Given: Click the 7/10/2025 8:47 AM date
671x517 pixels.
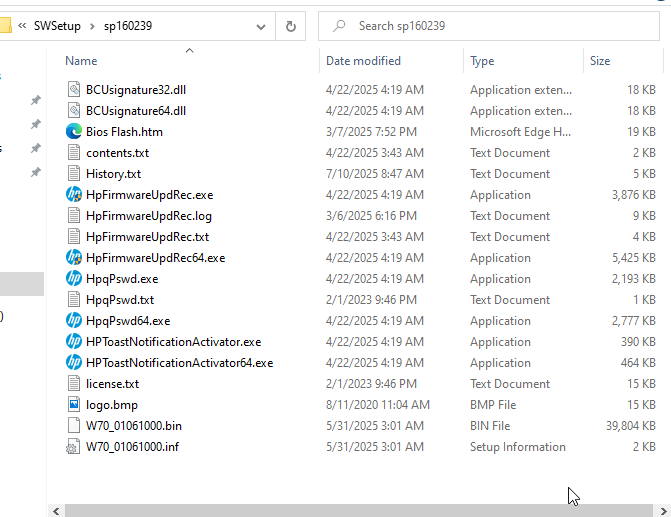Looking at the screenshot, I should 374,173.
